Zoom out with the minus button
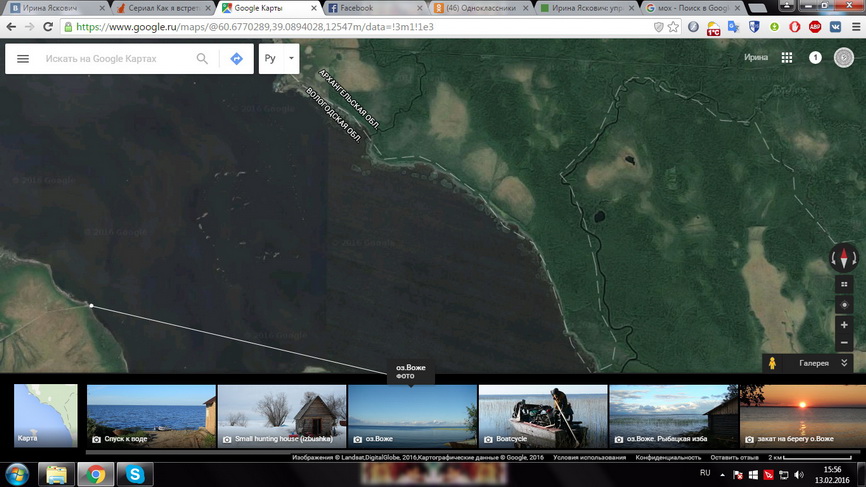Viewport: 866px width, 487px height. pos(844,342)
